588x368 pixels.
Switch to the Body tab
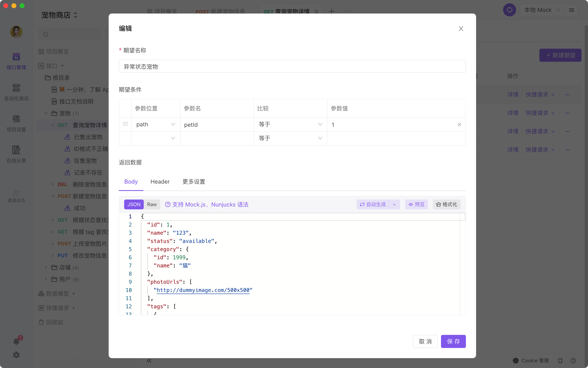click(x=131, y=182)
